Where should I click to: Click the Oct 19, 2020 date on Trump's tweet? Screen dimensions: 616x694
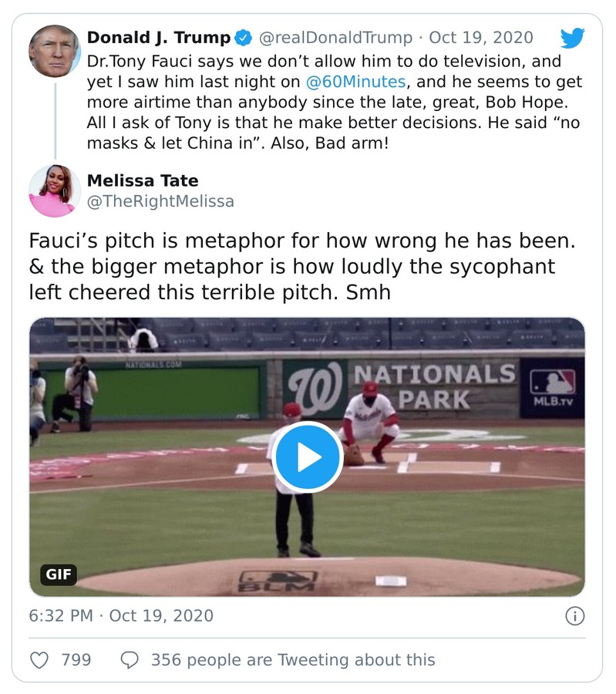tap(481, 35)
